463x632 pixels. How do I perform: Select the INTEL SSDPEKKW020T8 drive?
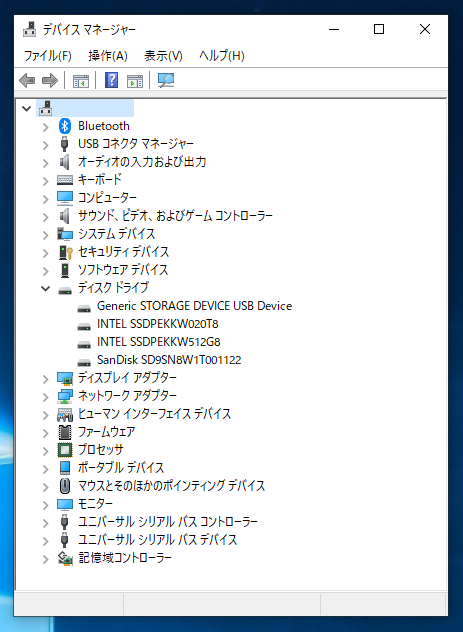158,324
